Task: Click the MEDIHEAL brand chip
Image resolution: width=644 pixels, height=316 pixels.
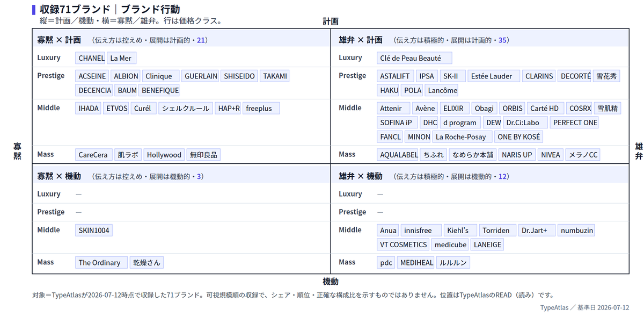Action: pos(416,263)
